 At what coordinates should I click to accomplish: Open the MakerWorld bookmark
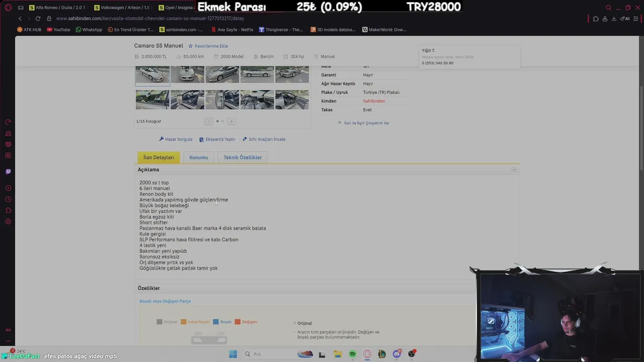384,30
